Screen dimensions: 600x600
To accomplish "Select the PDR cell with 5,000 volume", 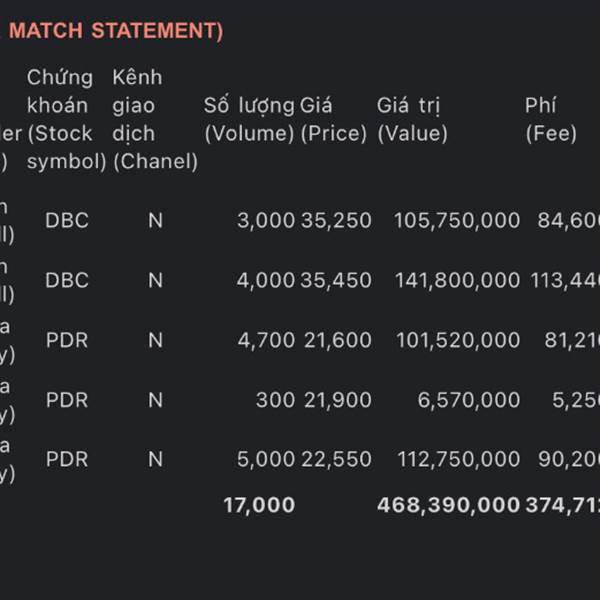I will (67, 459).
